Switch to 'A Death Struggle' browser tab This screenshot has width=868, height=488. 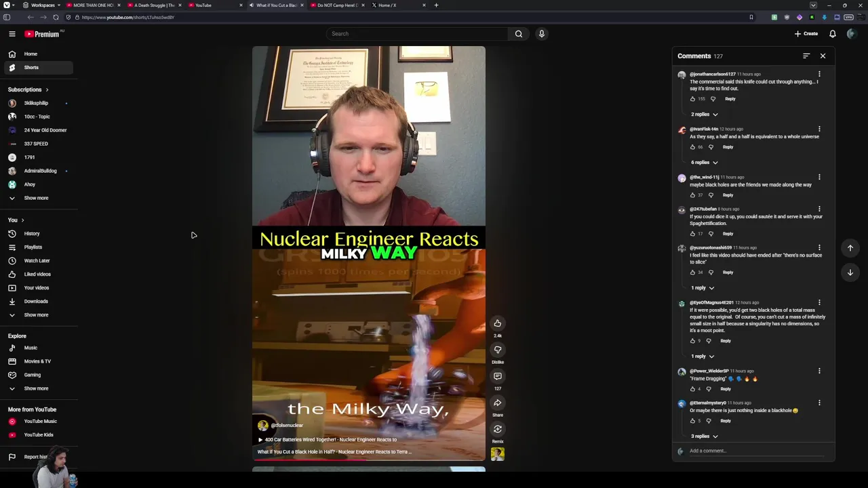click(x=154, y=5)
